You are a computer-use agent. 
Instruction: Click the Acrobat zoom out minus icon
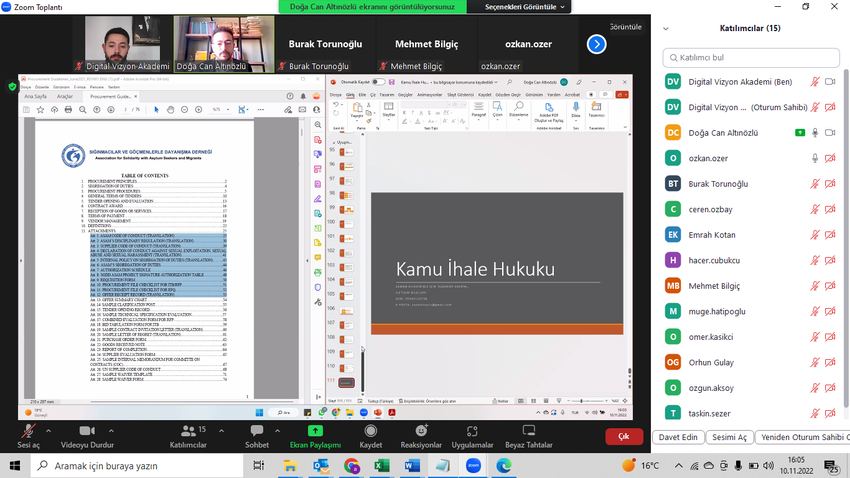pyautogui.click(x=184, y=109)
